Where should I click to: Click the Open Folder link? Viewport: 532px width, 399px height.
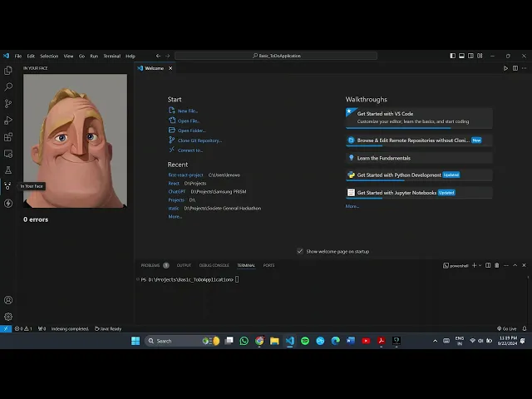[x=192, y=131]
